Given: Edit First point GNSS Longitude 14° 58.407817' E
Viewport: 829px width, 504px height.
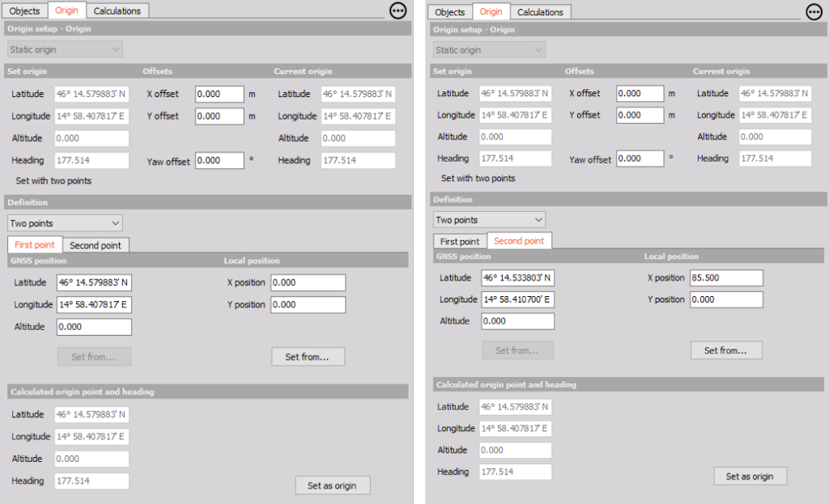Looking at the screenshot, I should 94,305.
